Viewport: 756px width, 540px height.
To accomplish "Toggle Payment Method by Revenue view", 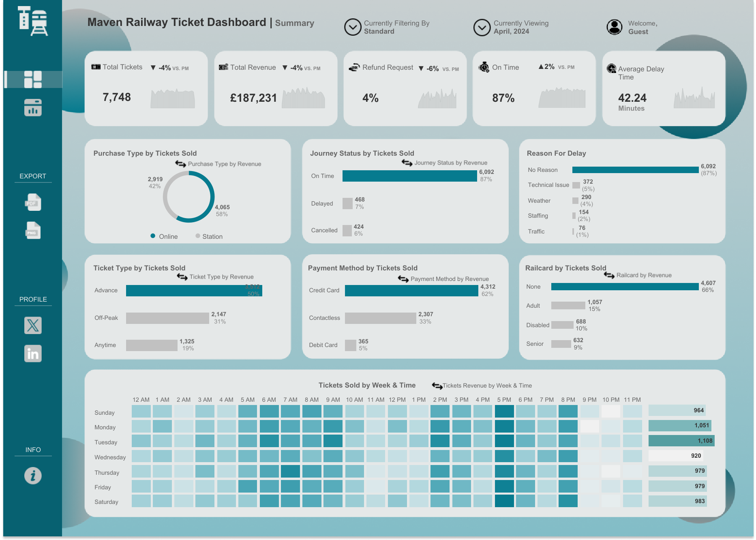I will tap(403, 279).
